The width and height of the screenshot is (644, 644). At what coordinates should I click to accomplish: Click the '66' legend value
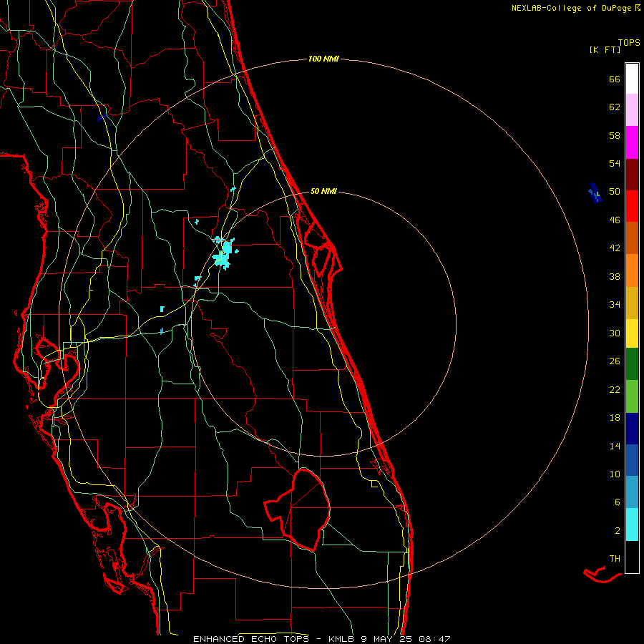click(x=615, y=79)
